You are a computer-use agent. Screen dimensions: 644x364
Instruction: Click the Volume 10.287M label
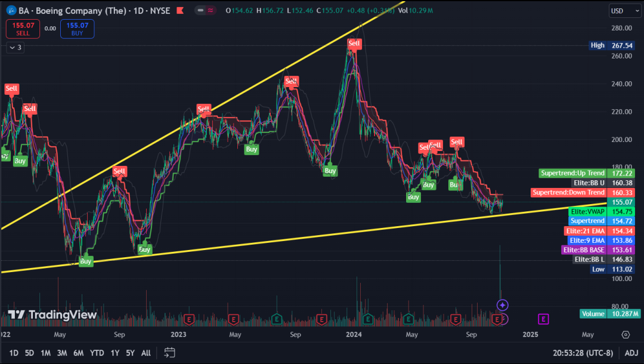click(610, 314)
